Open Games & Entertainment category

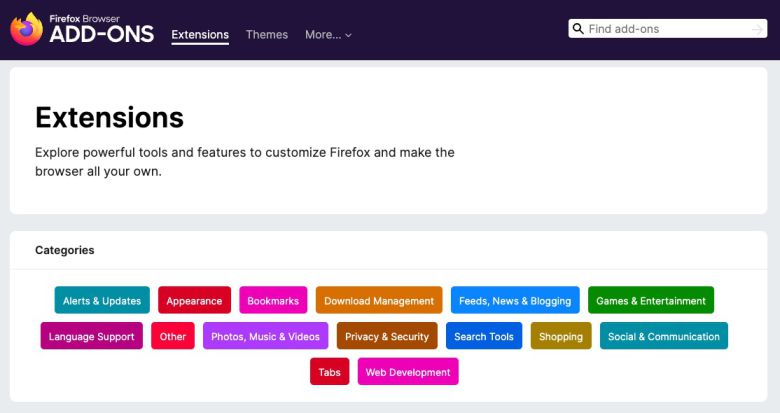click(651, 301)
